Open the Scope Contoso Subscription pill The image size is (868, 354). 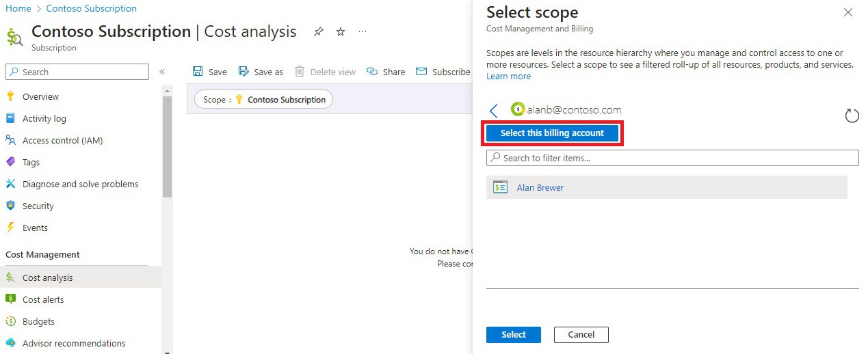click(x=263, y=99)
